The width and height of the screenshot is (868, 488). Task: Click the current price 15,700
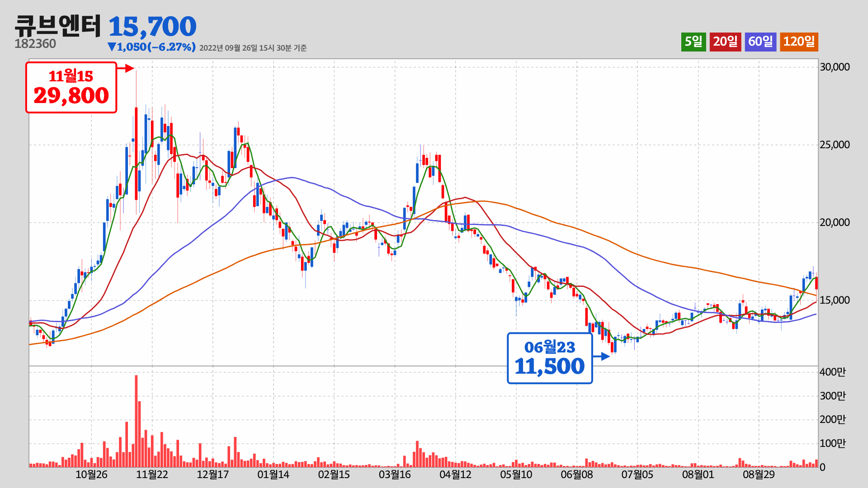pos(152,27)
